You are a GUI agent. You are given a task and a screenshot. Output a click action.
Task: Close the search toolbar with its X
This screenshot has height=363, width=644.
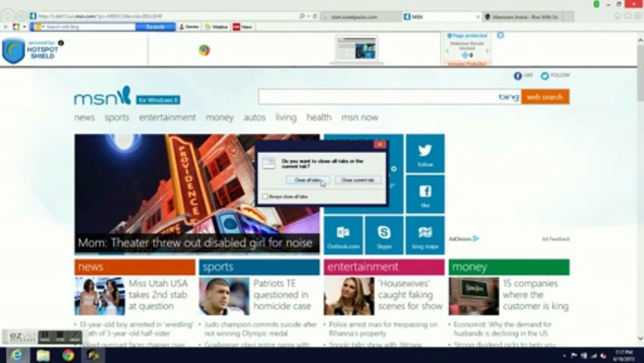point(5,27)
